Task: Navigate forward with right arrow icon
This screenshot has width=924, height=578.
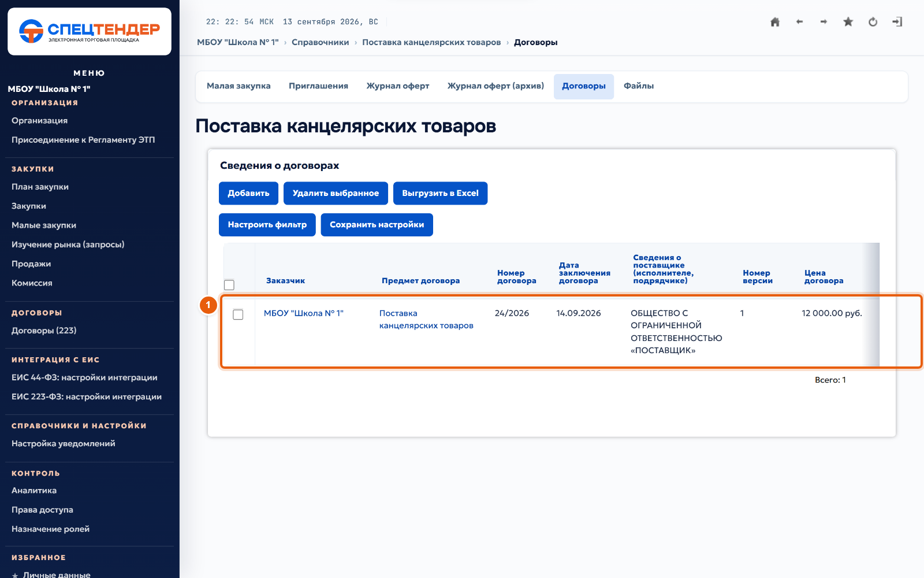Action: (x=824, y=22)
